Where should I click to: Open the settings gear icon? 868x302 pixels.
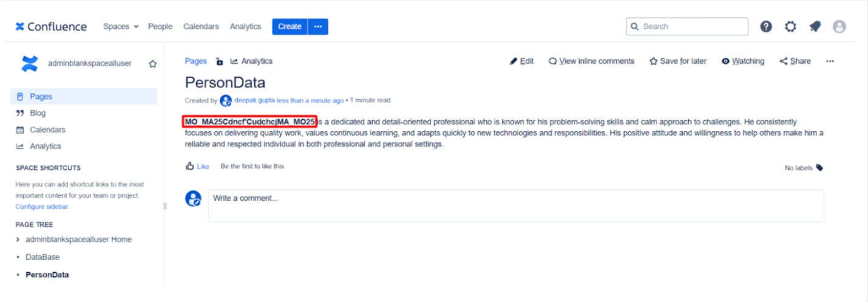[790, 27]
